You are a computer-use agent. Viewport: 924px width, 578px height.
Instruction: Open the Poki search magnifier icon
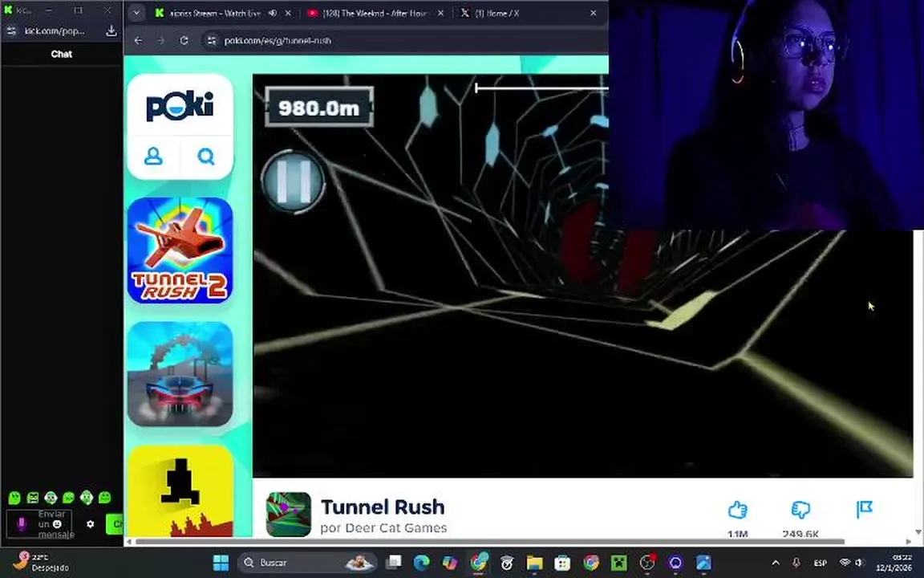pyautogui.click(x=206, y=157)
